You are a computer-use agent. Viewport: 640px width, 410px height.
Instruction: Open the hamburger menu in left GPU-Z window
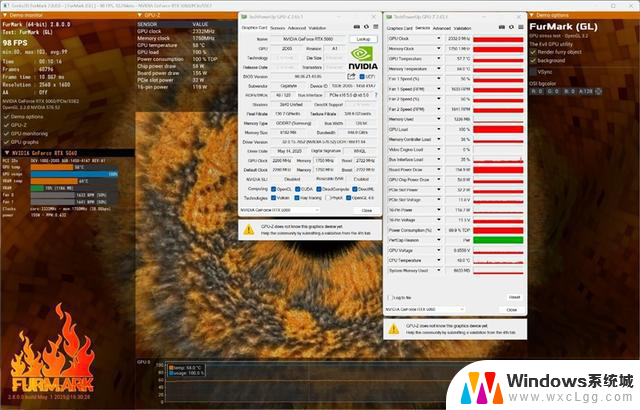tap(376, 27)
